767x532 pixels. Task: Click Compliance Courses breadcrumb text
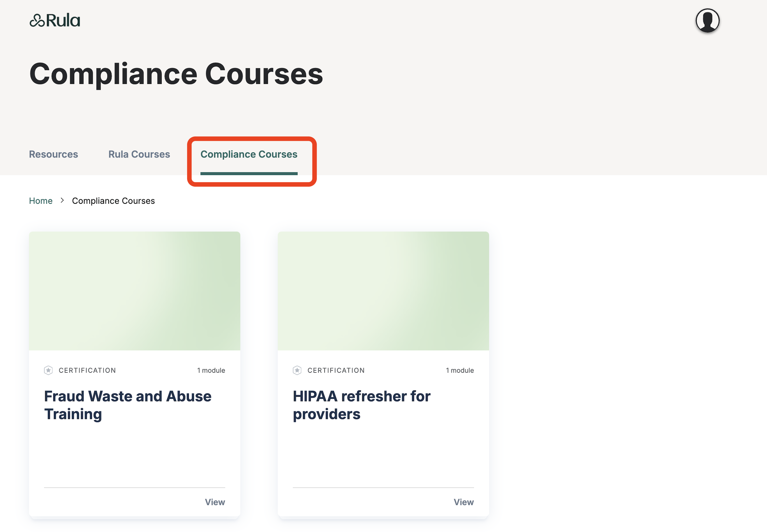click(113, 201)
